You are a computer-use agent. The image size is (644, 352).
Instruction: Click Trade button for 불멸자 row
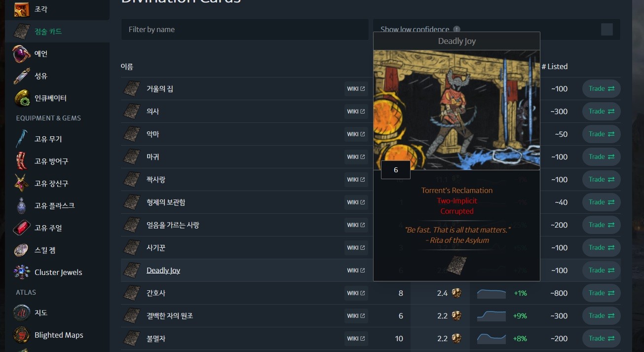[602, 339]
